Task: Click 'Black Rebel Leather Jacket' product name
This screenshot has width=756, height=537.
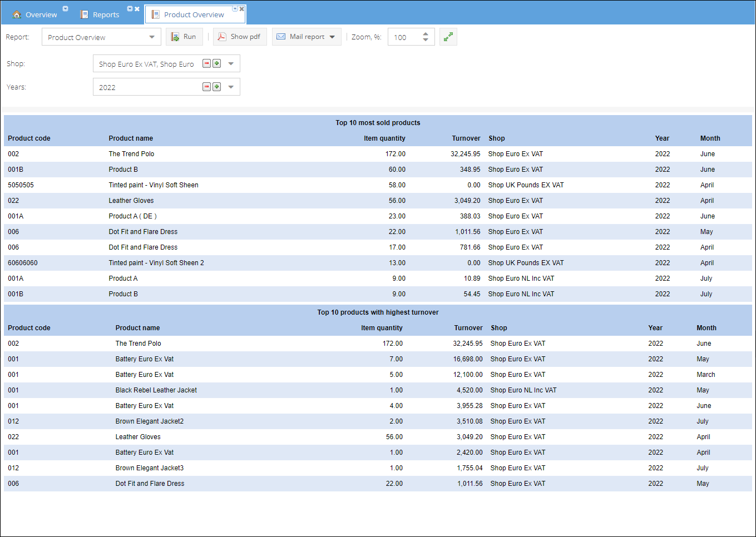Action: 156,390
